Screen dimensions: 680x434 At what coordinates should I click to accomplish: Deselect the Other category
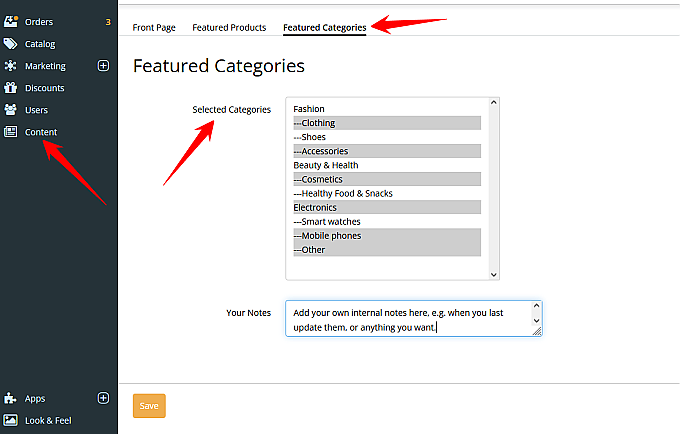[x=387, y=250]
